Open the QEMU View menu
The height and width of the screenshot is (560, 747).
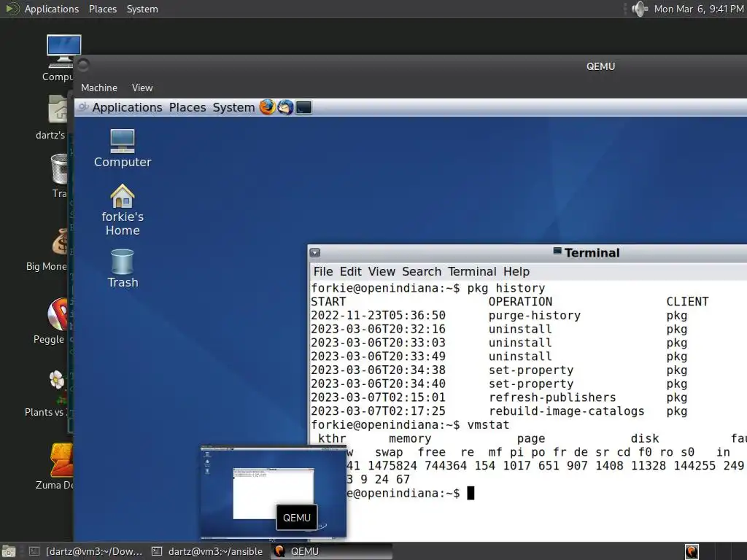(x=142, y=87)
